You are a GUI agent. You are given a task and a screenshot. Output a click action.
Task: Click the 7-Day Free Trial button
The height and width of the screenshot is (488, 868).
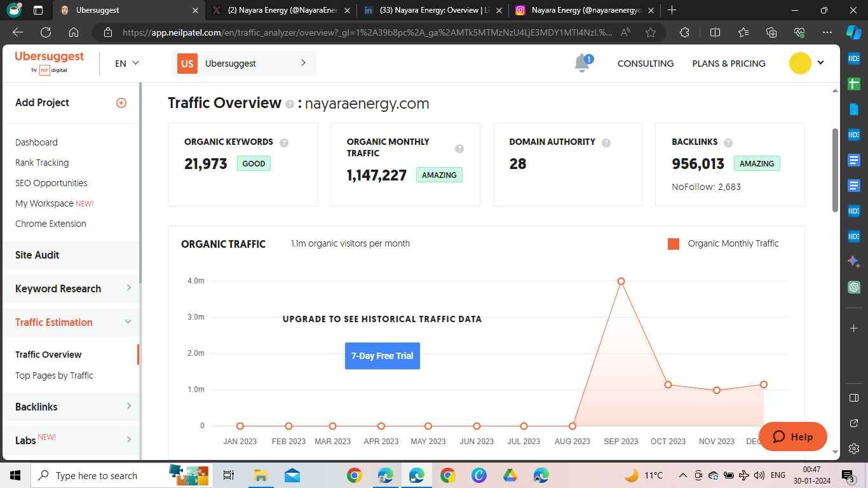[382, 355]
